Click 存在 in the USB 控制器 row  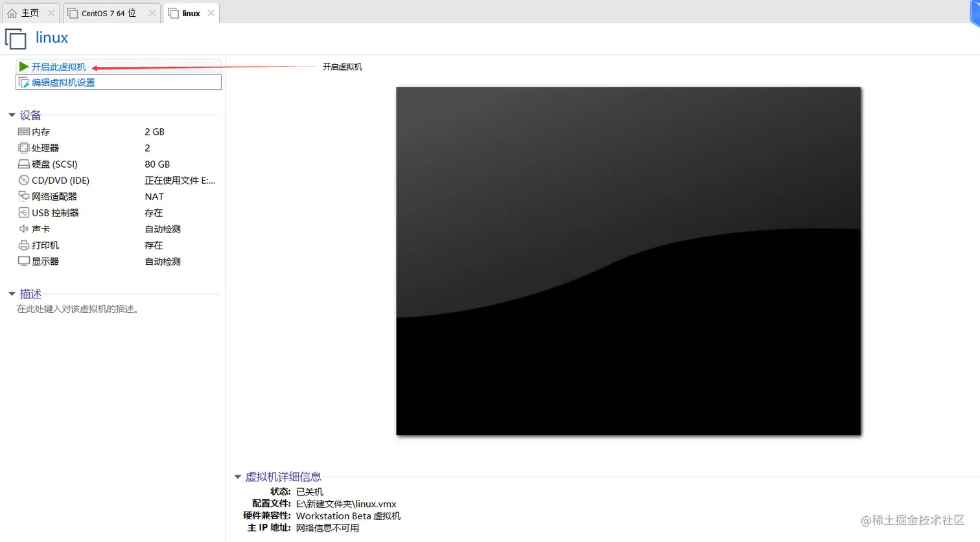154,212
